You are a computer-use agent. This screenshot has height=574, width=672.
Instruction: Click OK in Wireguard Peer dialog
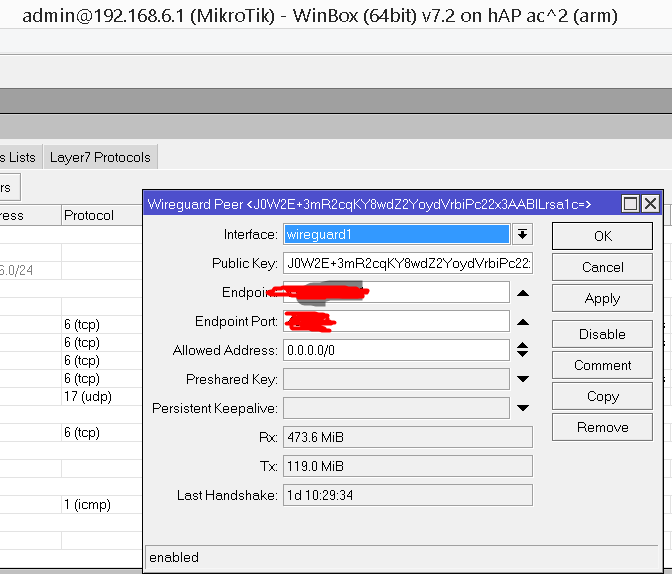pyautogui.click(x=602, y=236)
